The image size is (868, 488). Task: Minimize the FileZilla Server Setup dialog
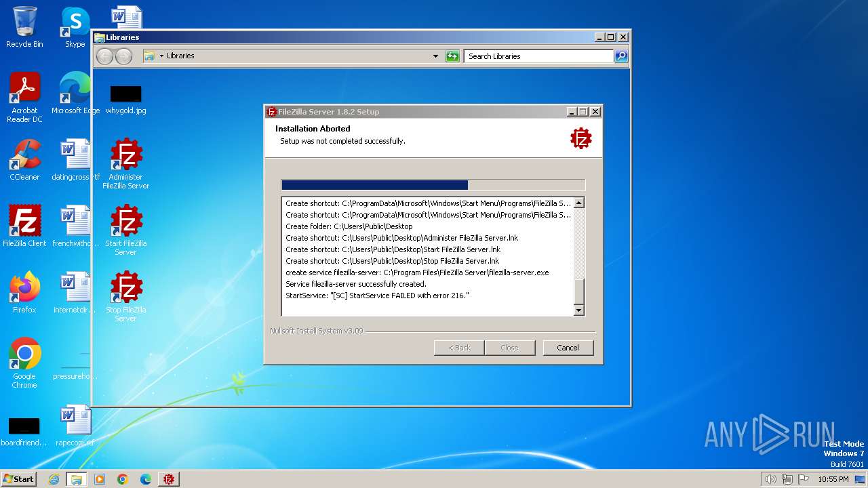click(571, 112)
